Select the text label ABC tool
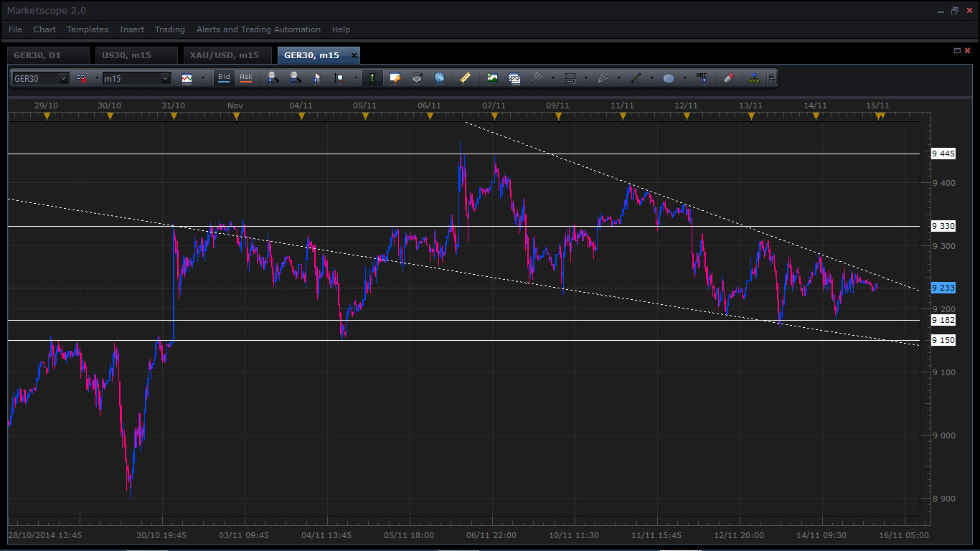 pyautogui.click(x=702, y=78)
